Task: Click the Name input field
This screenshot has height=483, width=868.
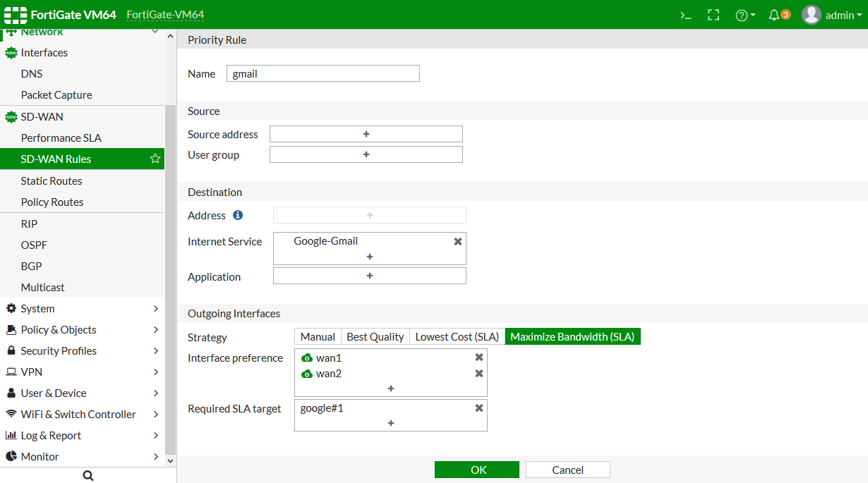Action: [x=323, y=73]
